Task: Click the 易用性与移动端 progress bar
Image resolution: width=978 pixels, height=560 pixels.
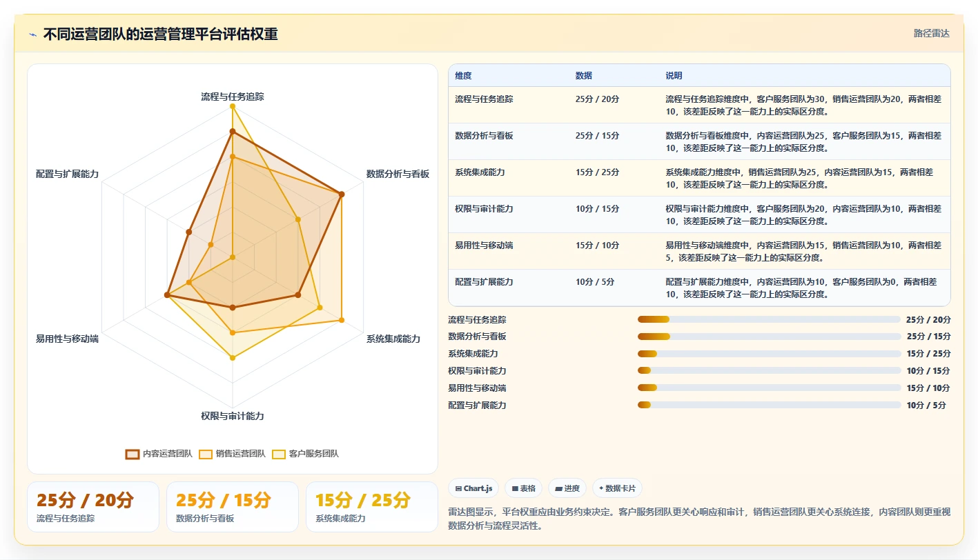Action: coord(770,388)
